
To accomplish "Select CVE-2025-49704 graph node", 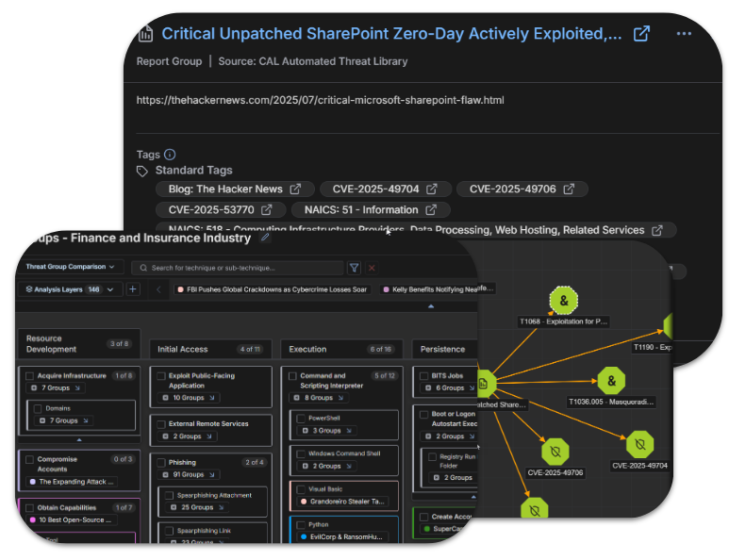I will click(x=640, y=444).
